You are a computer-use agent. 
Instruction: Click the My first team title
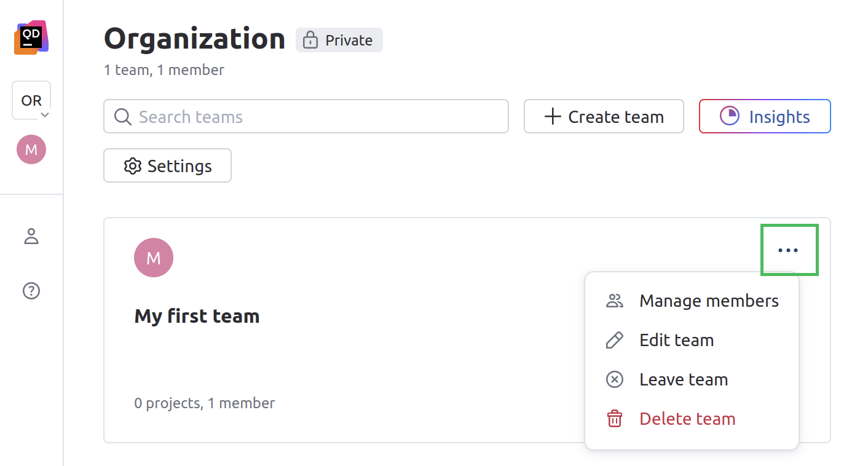197,316
